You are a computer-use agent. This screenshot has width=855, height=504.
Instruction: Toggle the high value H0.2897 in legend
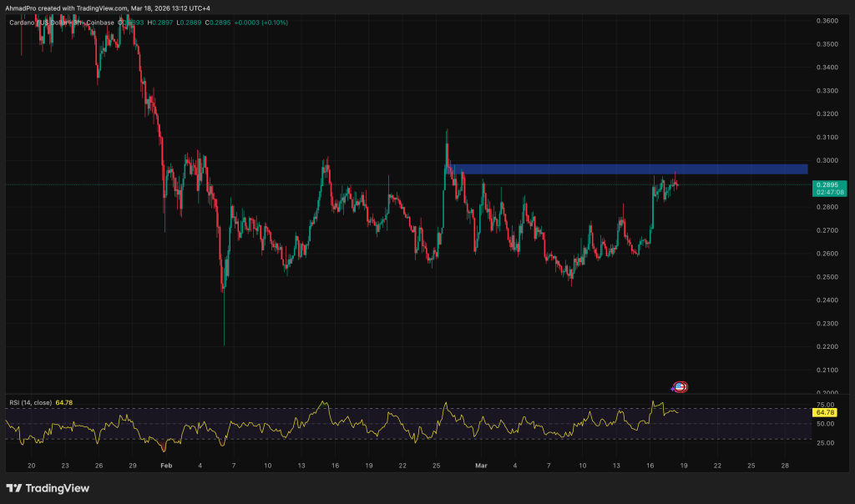click(x=159, y=23)
